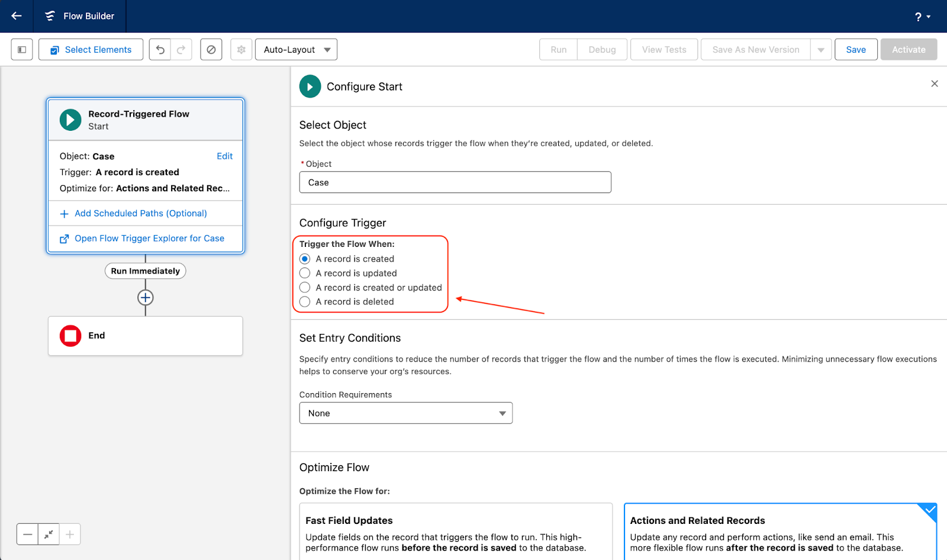Expand the Condition Requirements dropdown
The width and height of the screenshot is (947, 560).
click(x=405, y=413)
